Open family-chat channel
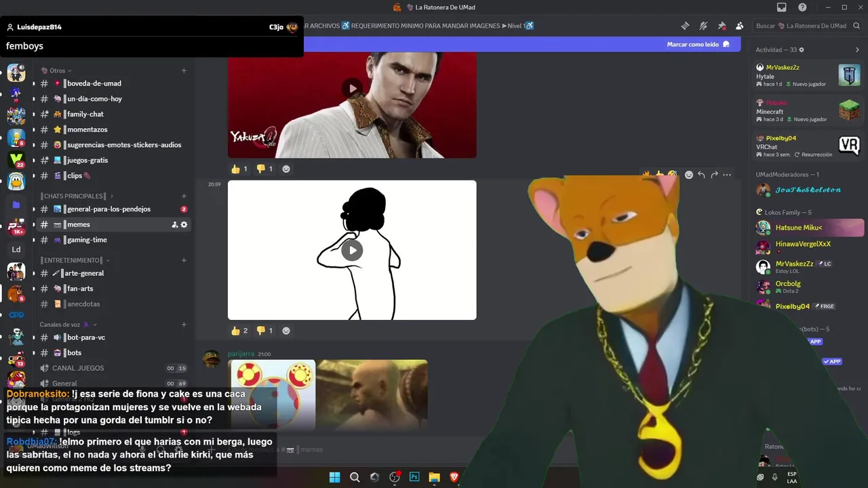Image resolution: width=868 pixels, height=488 pixels. pos(113,114)
